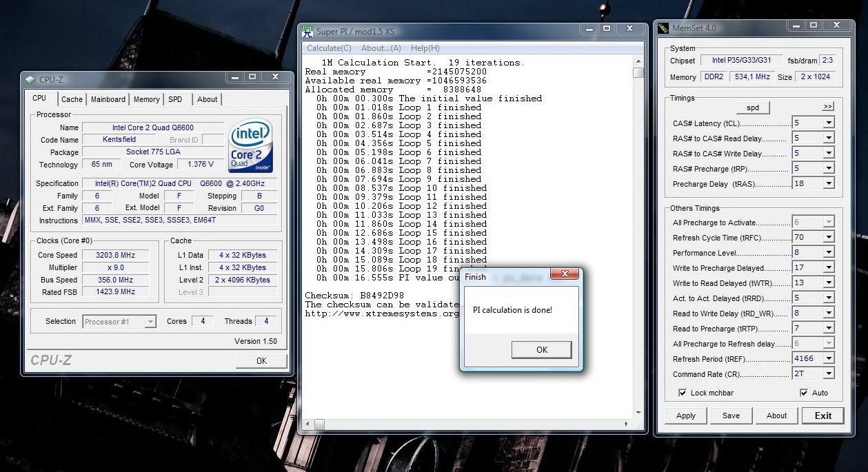Open Act. to Act. Delayed (tRRD) dropdown
Image resolution: width=868 pixels, height=472 pixels.
point(829,298)
